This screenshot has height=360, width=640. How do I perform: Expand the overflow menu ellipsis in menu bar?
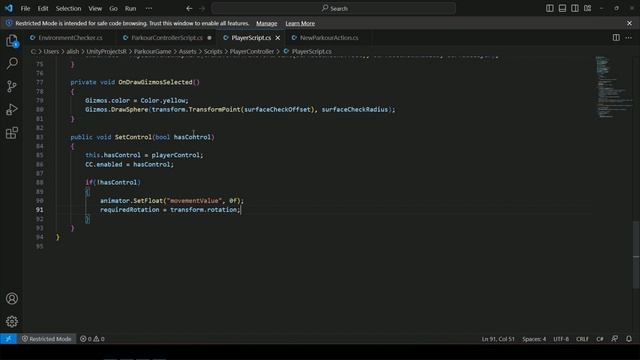tap(149, 8)
